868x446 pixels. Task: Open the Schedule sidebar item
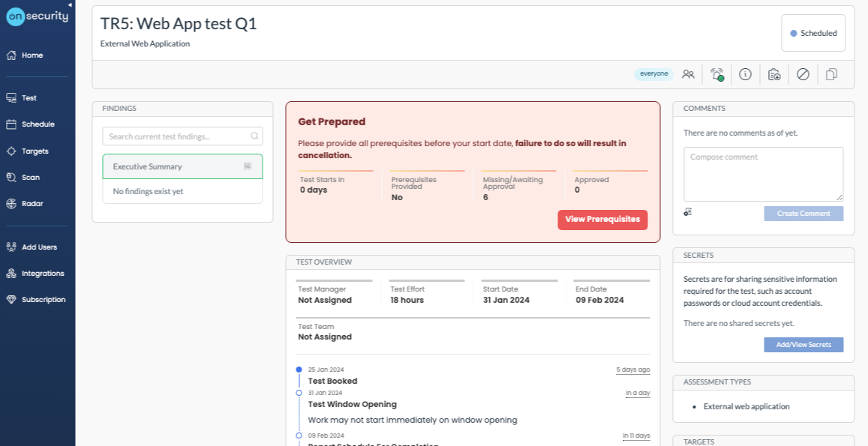(x=38, y=124)
